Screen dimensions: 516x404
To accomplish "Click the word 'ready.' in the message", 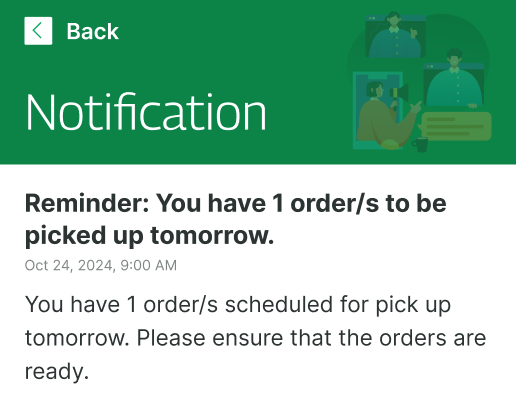I will [x=57, y=372].
